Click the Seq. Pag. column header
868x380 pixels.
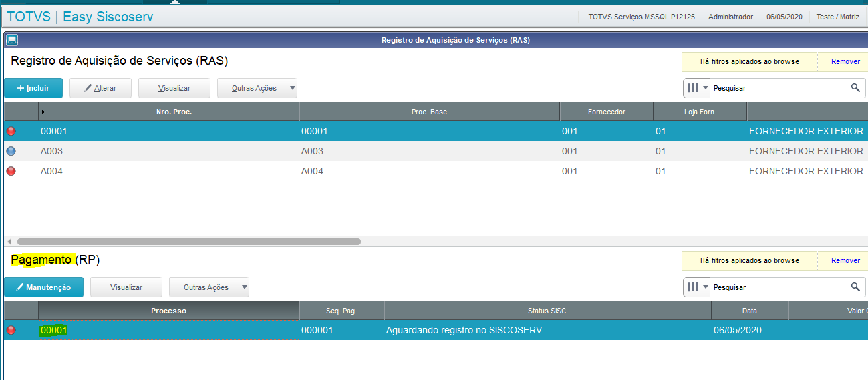coord(341,311)
